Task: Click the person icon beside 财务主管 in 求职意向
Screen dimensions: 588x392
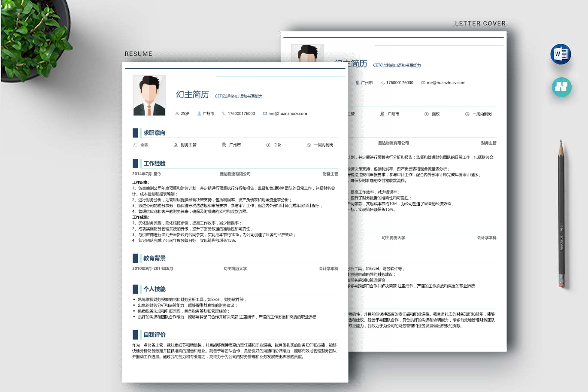Action: coord(176,145)
